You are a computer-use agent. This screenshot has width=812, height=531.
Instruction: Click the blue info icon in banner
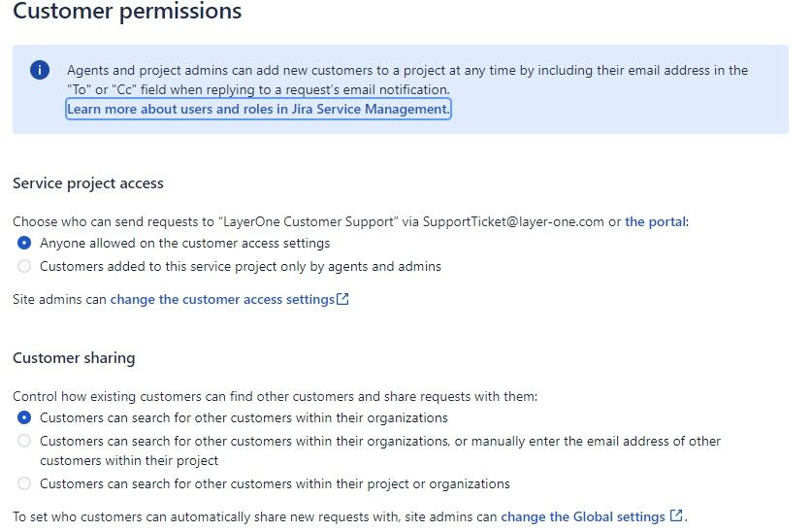[40, 70]
